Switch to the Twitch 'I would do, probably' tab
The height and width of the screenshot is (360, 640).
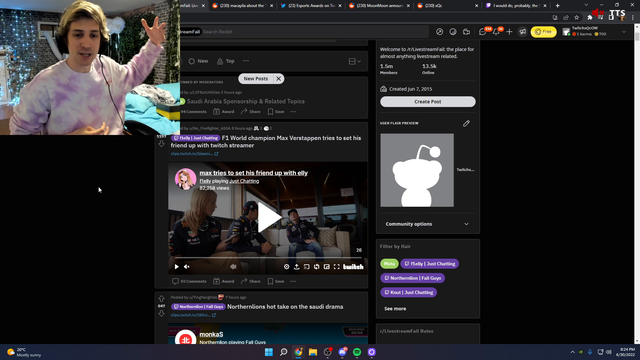tap(516, 6)
